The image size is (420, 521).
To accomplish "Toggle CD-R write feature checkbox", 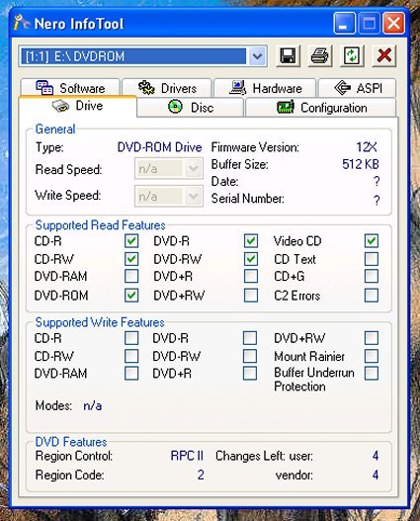I will 131,338.
